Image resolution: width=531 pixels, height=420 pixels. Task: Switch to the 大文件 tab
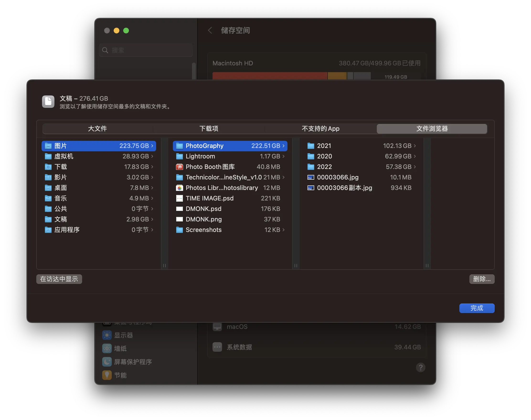point(97,129)
